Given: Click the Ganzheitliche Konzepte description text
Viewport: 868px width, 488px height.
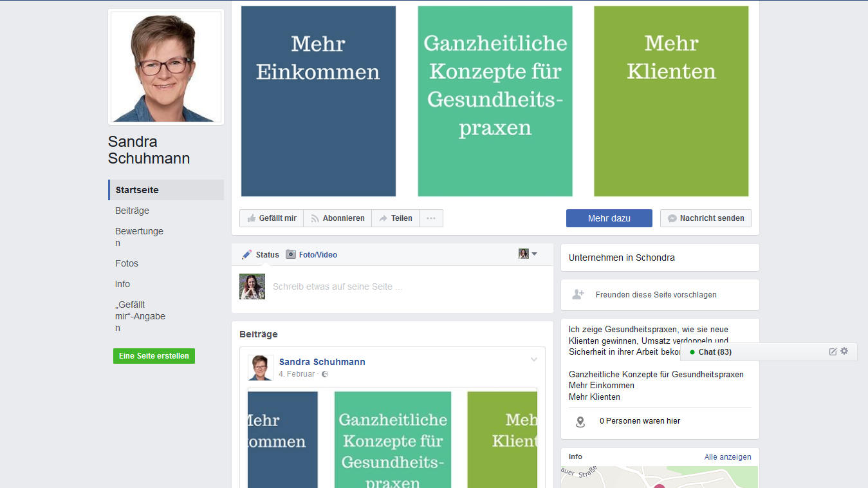Looking at the screenshot, I should 656,374.
